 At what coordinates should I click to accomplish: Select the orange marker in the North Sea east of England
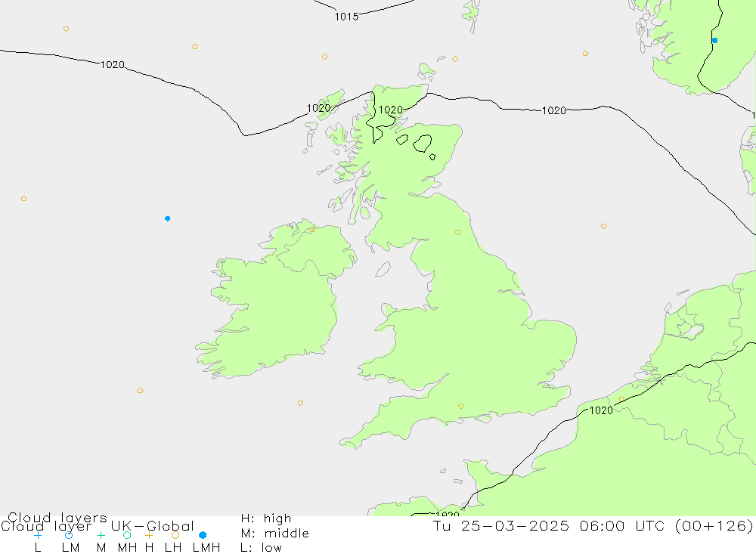tap(603, 226)
